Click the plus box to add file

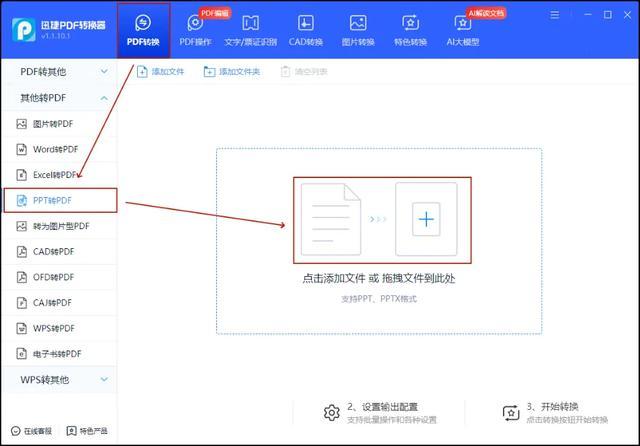tap(426, 219)
